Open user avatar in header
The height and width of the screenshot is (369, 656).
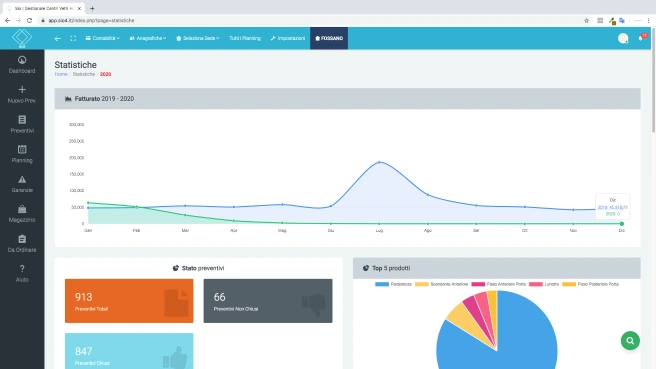click(623, 38)
